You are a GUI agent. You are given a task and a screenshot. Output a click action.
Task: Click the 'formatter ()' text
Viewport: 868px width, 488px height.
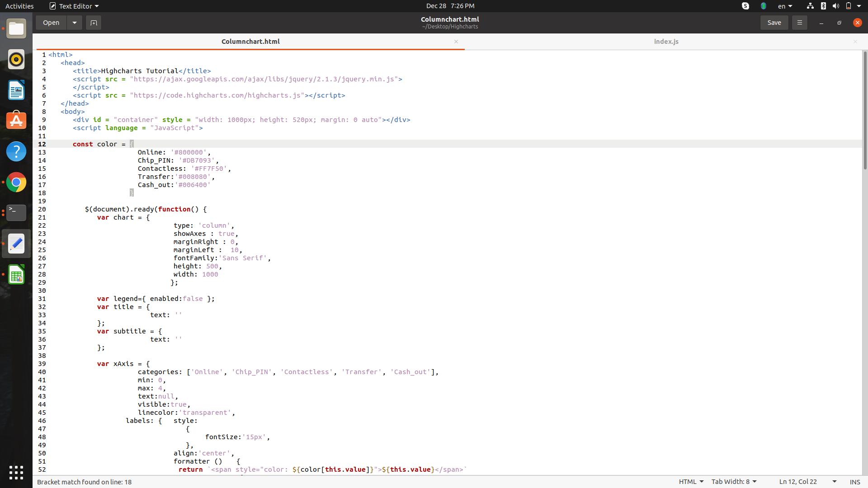click(198, 461)
